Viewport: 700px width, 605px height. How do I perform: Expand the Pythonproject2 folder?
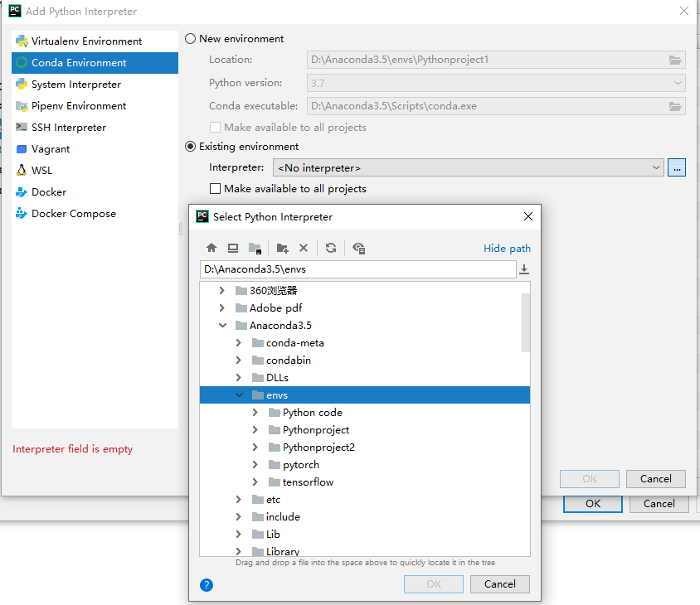coord(255,447)
